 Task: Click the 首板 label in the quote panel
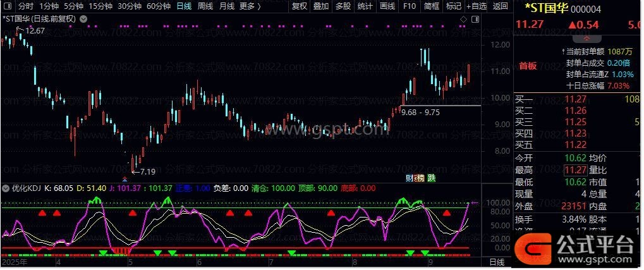tap(527, 65)
